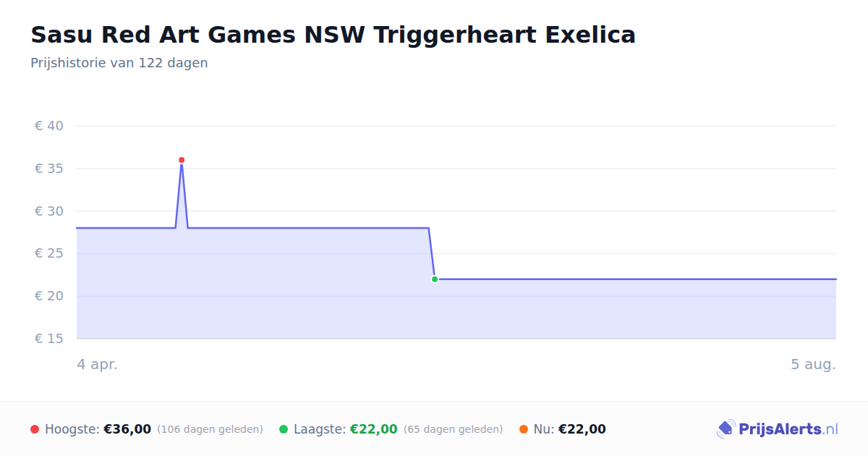Click the PrijsAlerts tag logo icon
Viewport: 868px width, 456px height.
tap(726, 429)
